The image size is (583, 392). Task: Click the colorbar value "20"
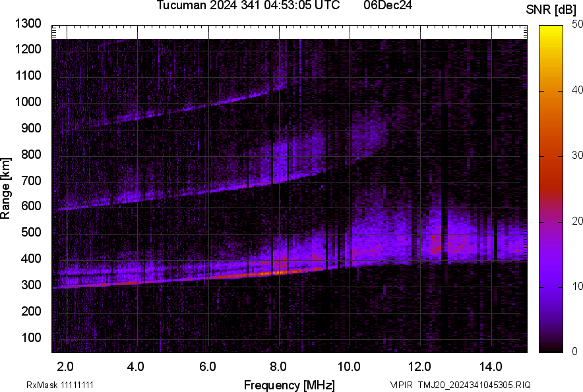coord(578,221)
